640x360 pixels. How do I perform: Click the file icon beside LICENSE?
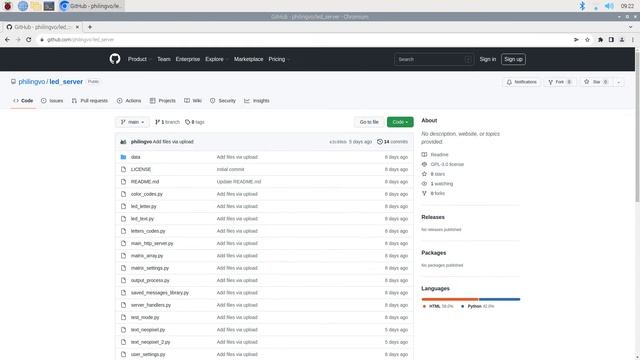[123, 169]
